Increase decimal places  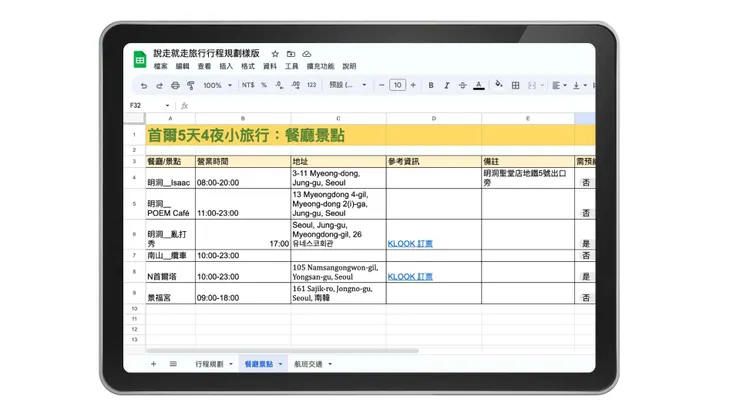point(295,85)
